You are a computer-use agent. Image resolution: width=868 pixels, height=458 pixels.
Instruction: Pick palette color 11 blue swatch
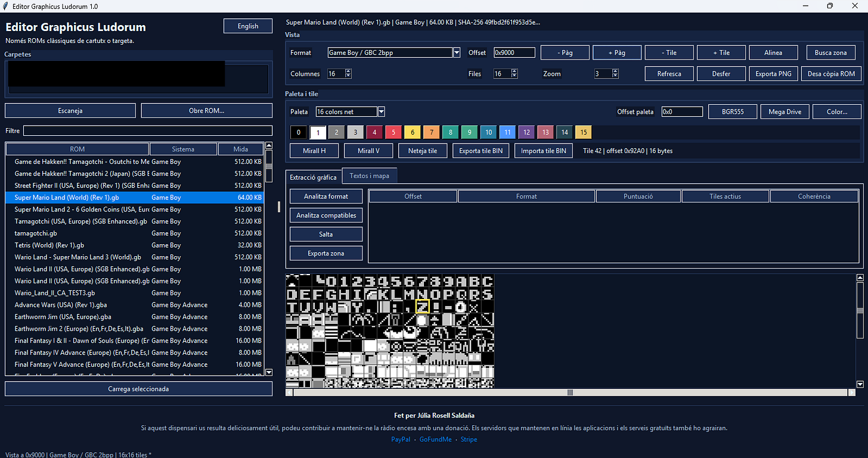click(507, 132)
